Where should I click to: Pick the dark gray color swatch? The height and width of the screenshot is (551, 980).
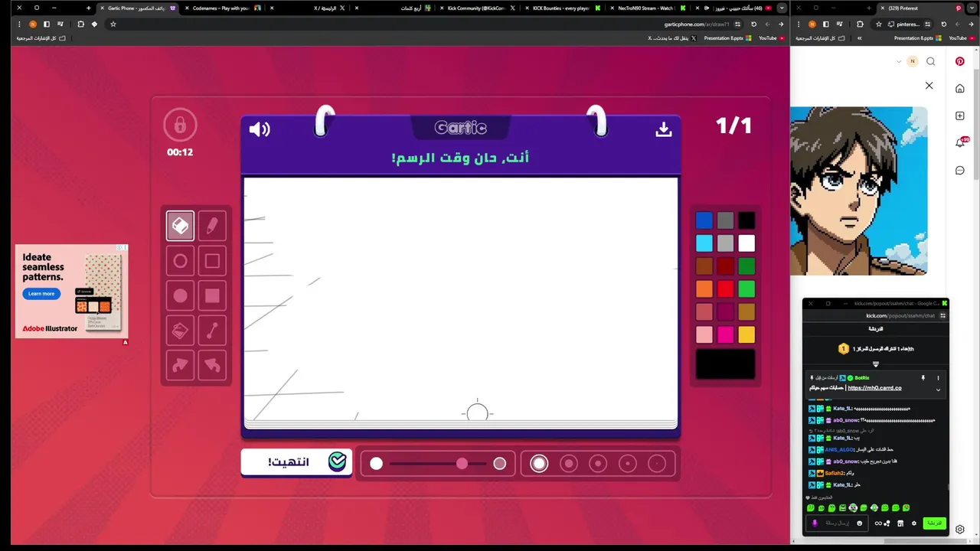(726, 221)
